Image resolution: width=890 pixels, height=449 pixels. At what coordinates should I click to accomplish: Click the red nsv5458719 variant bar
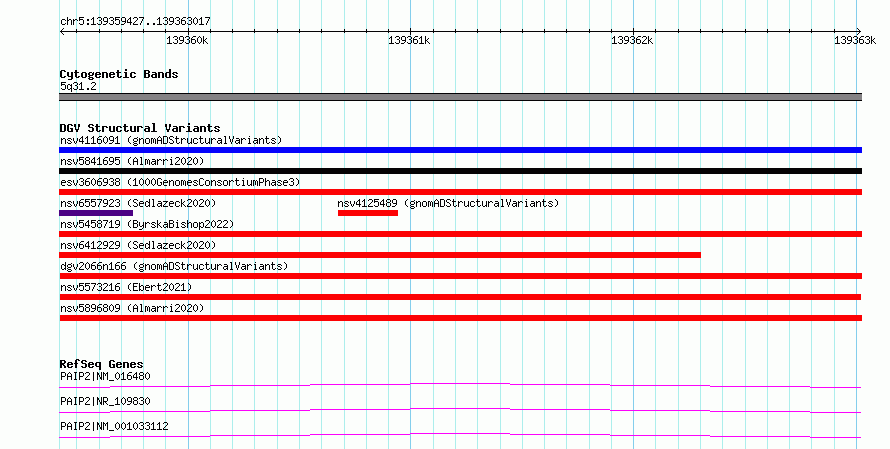coord(460,234)
